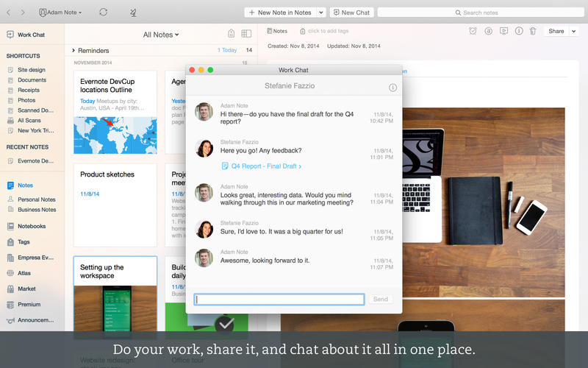
Task: Open the activity satellite icon in toolbar
Action: point(133,13)
